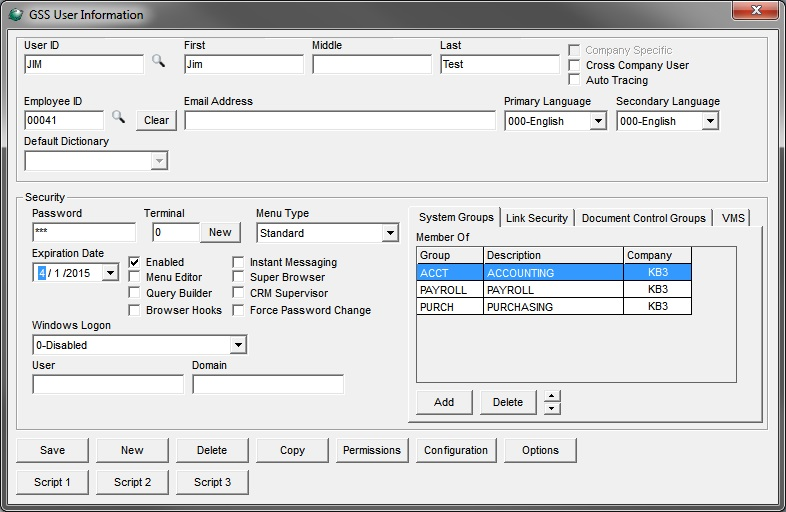Click the Employee ID lookup magnifier icon
786x512 pixels.
pos(118,117)
